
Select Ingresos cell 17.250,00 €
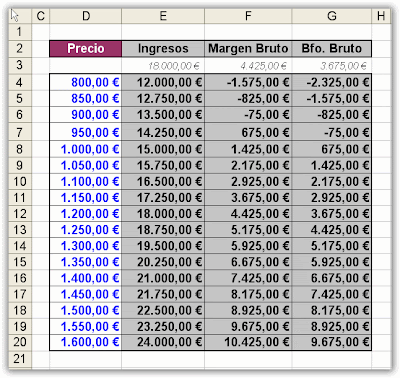coord(163,198)
